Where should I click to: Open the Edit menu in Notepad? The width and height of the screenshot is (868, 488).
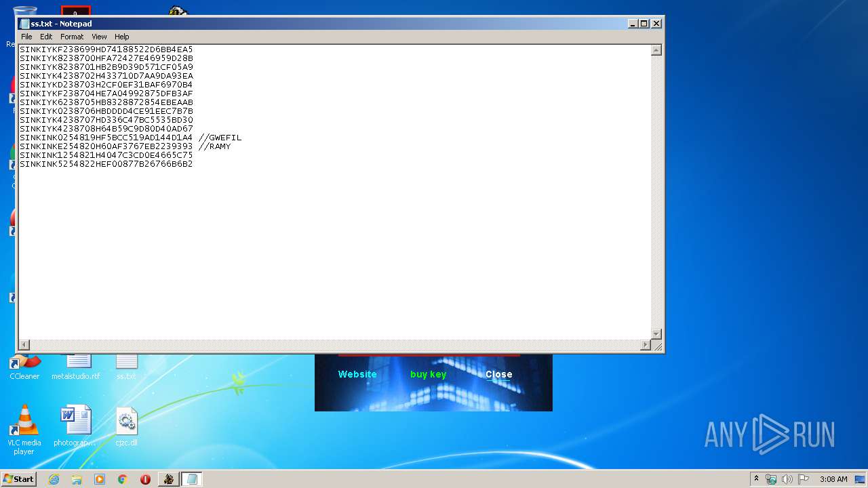coord(46,37)
